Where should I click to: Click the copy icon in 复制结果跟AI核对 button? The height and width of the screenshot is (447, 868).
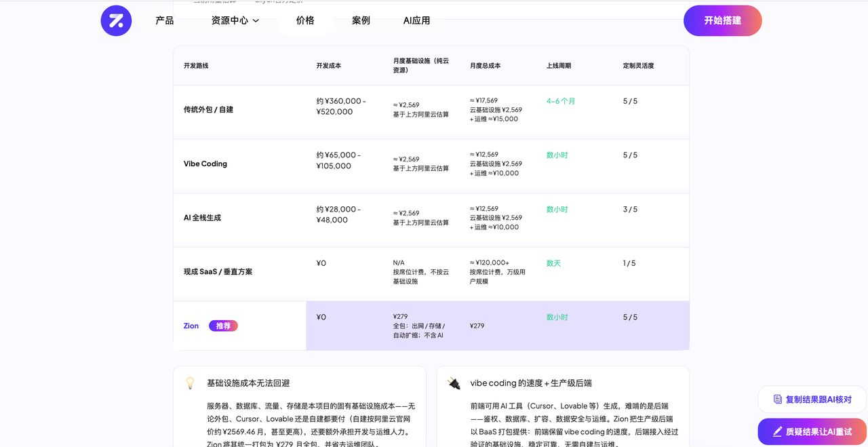point(778,400)
